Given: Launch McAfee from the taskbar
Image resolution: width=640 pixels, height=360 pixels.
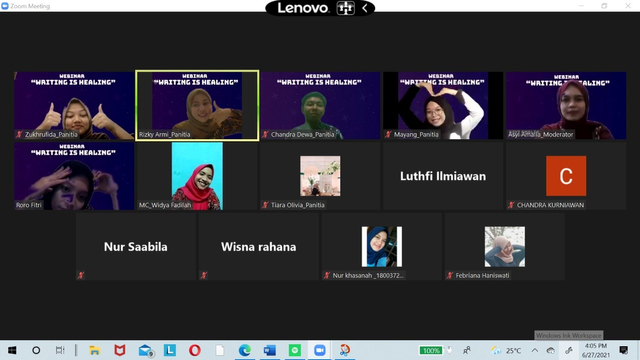Looking at the screenshot, I should coord(120,350).
